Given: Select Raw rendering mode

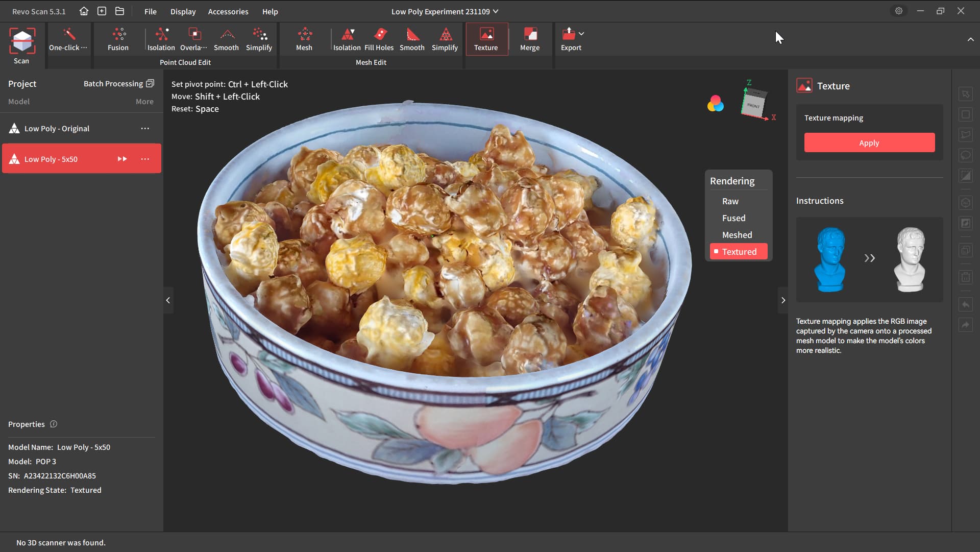Looking at the screenshot, I should click(730, 201).
